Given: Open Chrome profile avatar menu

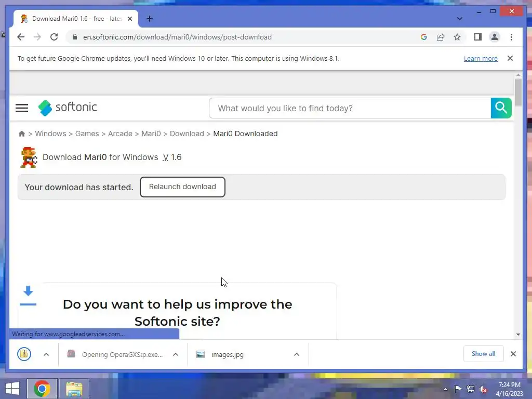Looking at the screenshot, I should coord(495,37).
